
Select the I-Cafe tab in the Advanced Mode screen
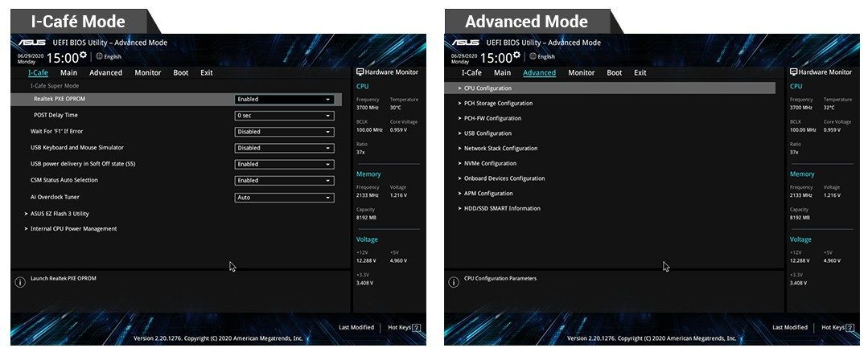(471, 72)
